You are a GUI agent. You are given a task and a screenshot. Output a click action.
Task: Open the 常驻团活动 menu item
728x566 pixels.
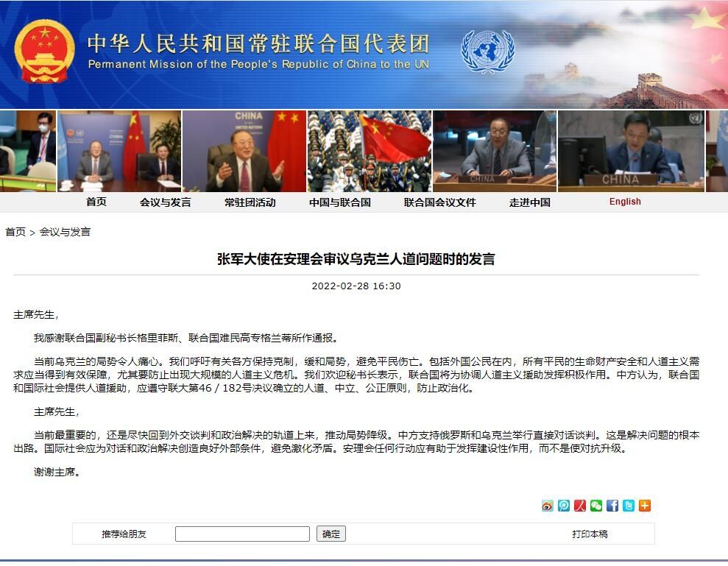click(250, 202)
